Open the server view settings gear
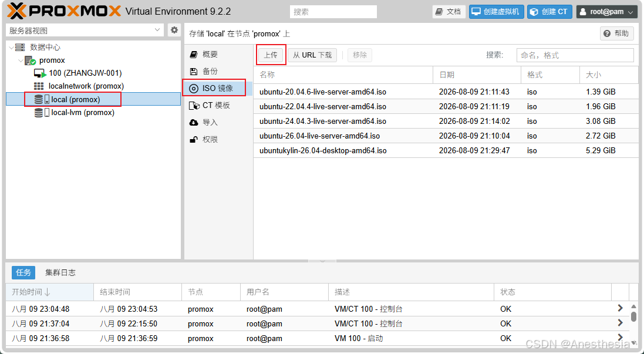Image resolution: width=644 pixels, height=354 pixels. pyautogui.click(x=174, y=30)
